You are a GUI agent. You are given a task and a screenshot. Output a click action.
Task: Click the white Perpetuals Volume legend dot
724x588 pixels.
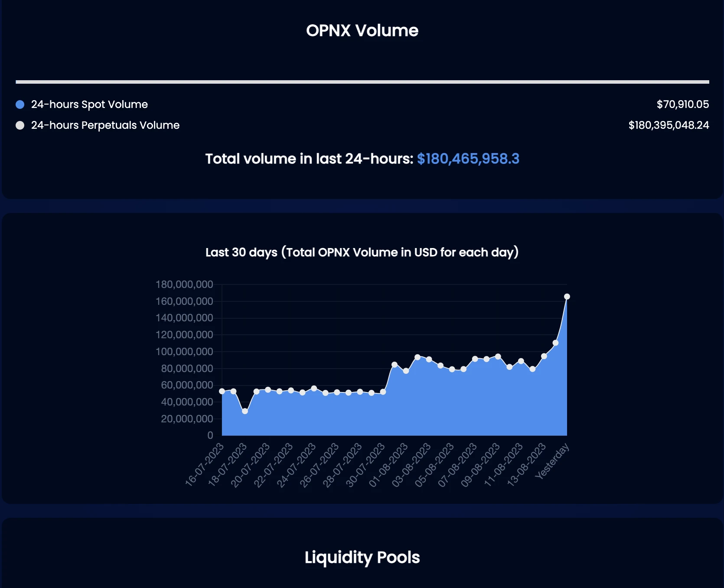tap(20, 125)
